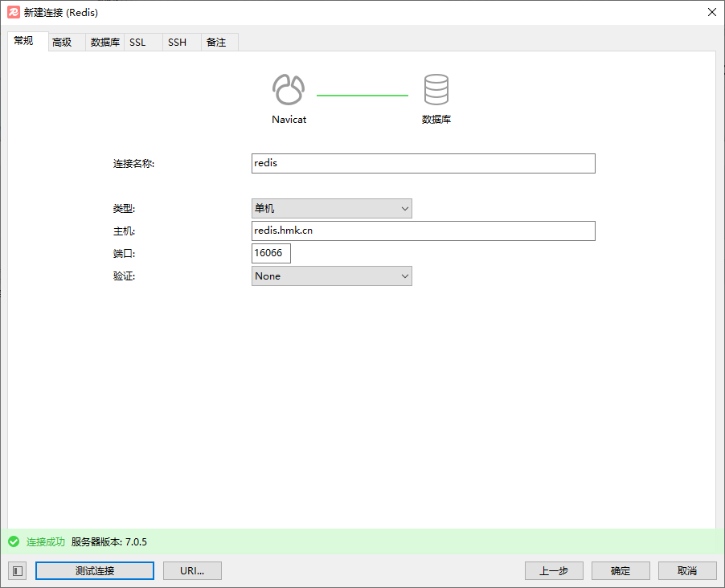Viewport: 725px width, 588px height.
Task: Toggle the side panel icon beside 测试连接
Action: point(18,571)
